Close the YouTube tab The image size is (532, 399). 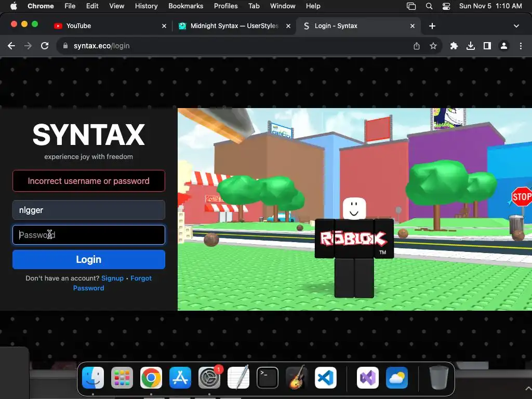point(164,26)
